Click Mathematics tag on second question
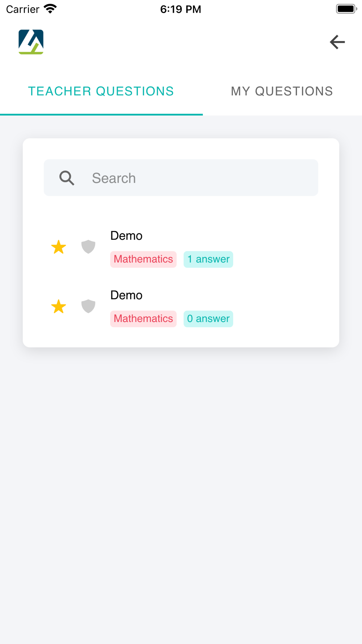Viewport: 362px width, 644px height. pos(143,319)
